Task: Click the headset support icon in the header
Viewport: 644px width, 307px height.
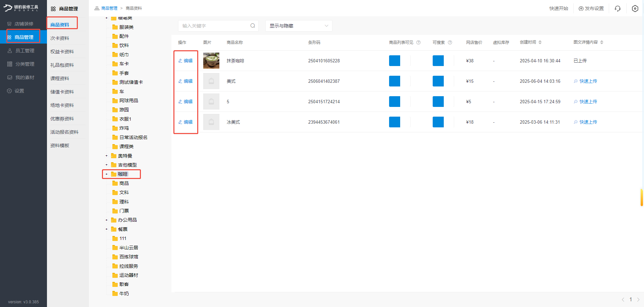Action: pyautogui.click(x=618, y=8)
